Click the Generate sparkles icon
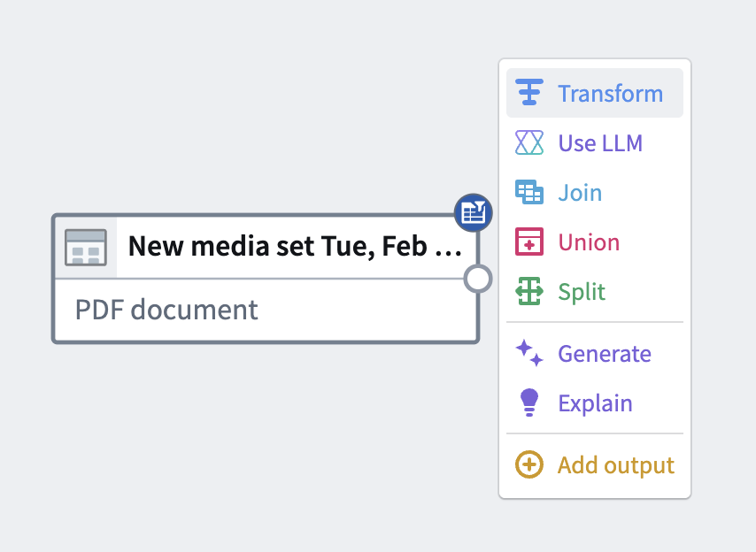Image resolution: width=756 pixels, height=552 pixels. tap(529, 353)
